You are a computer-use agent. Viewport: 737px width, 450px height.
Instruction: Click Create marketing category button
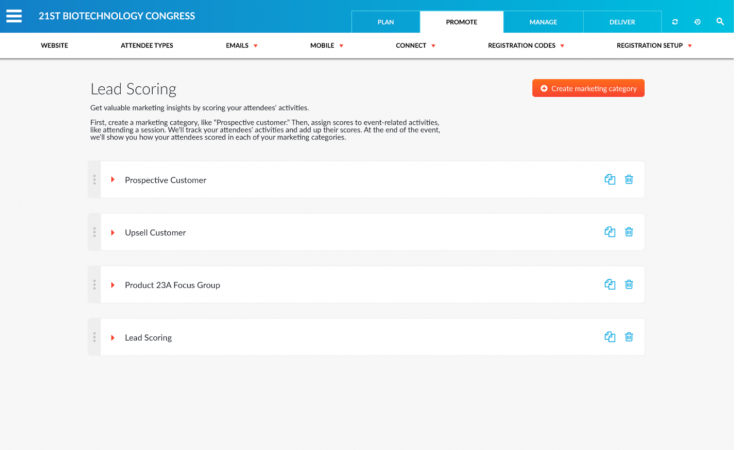click(x=588, y=88)
